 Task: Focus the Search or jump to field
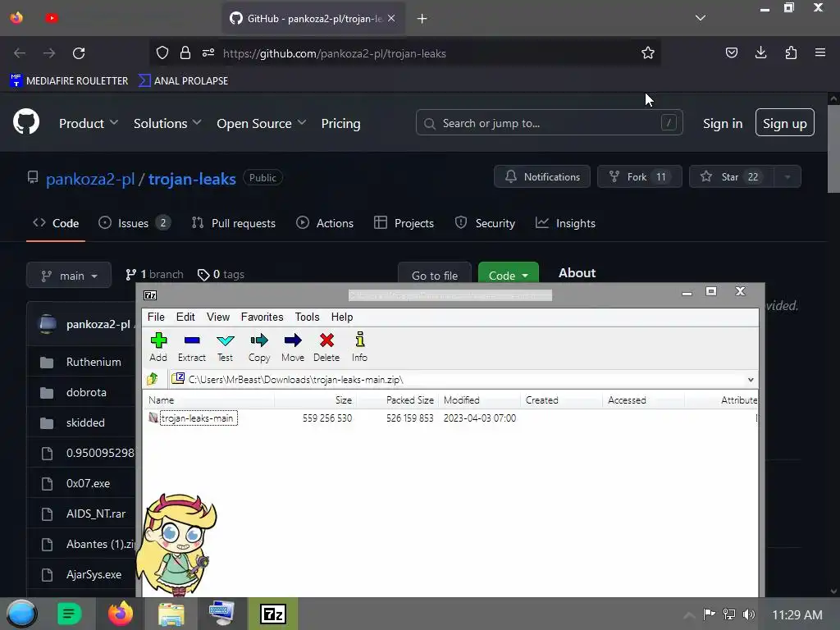coord(549,123)
